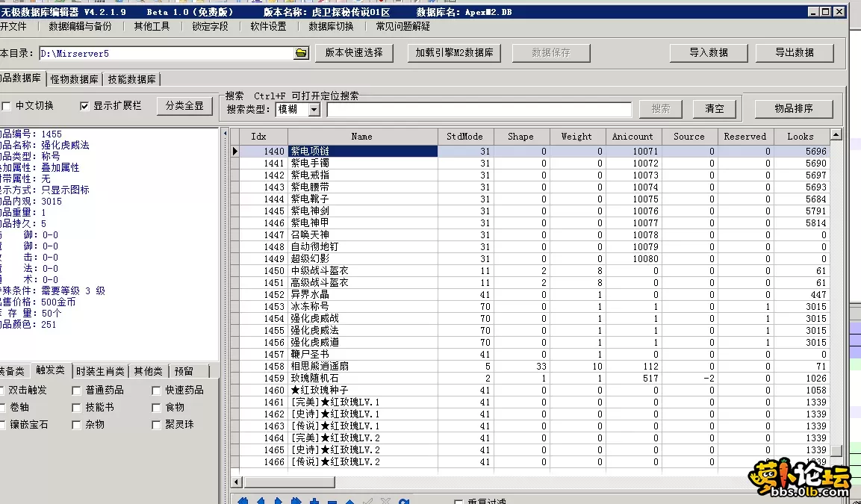Click the insert record plus icon
Screen dimensions: 861x504
tap(314, 500)
